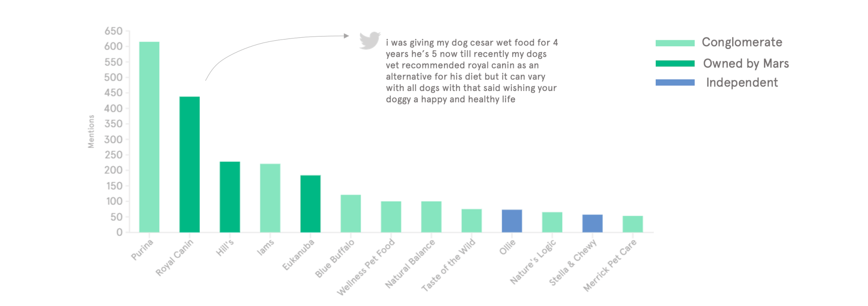Click the Mentions y-axis title
Viewport: 868px width, 306px height.
pyautogui.click(x=91, y=131)
